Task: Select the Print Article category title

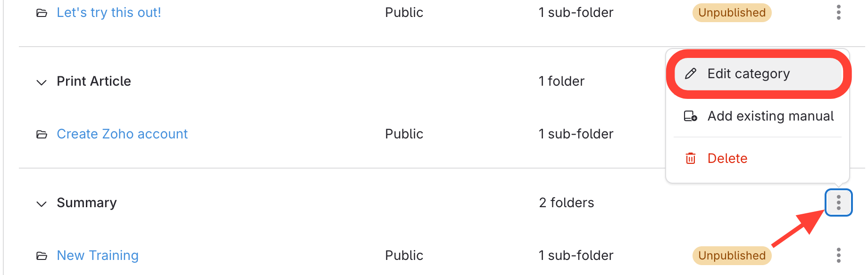Action: click(94, 81)
